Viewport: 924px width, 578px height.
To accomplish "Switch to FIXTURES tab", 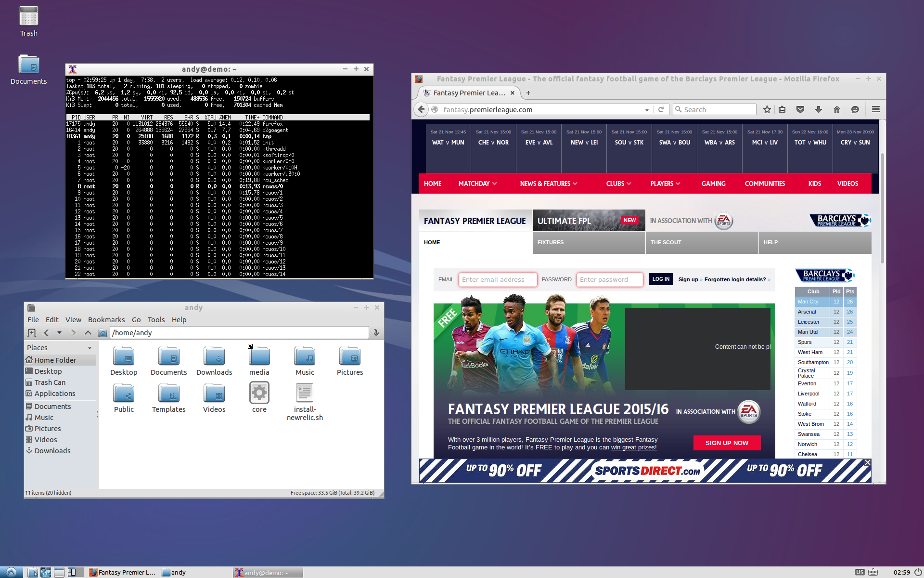I will pos(589,242).
